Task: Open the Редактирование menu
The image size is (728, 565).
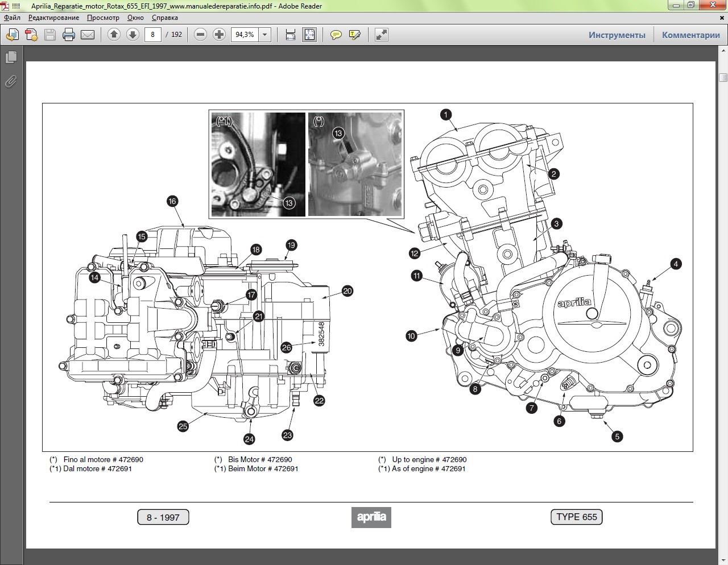Action: 54,18
